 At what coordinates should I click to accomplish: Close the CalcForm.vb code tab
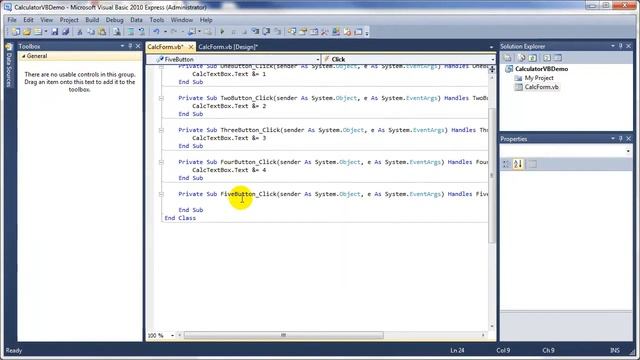click(191, 47)
